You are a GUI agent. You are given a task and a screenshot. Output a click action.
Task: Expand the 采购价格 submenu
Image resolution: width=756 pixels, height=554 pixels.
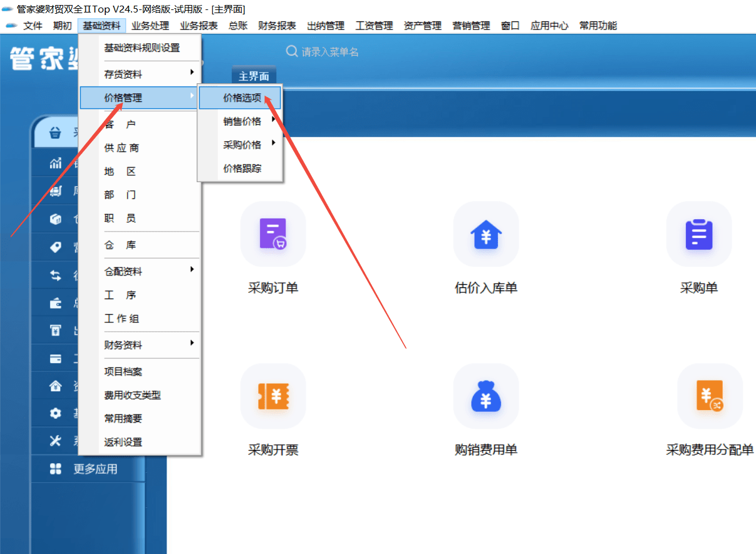pos(240,145)
